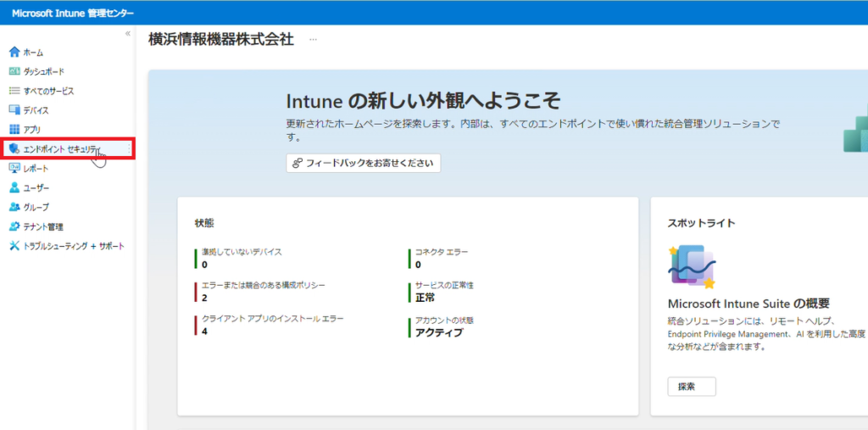Screen dimensions: 868x430
Task: Click the value アクティブ under account status
Action: [x=439, y=332]
